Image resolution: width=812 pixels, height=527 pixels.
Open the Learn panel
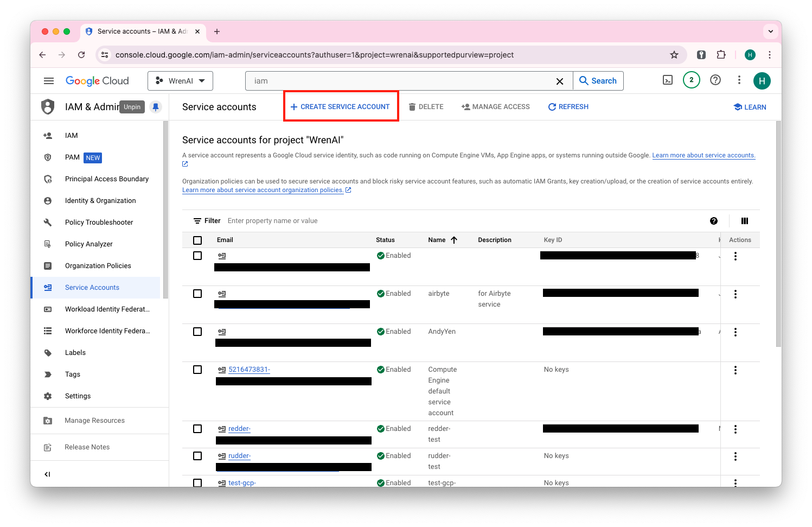point(750,107)
